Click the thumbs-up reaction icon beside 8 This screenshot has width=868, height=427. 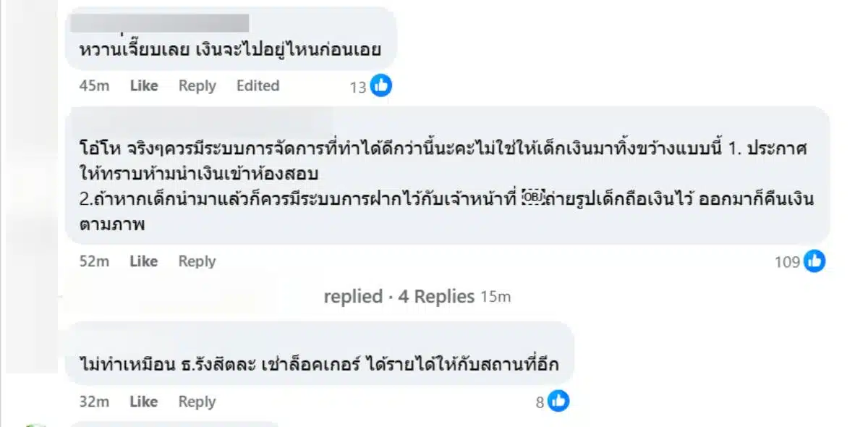point(558,401)
